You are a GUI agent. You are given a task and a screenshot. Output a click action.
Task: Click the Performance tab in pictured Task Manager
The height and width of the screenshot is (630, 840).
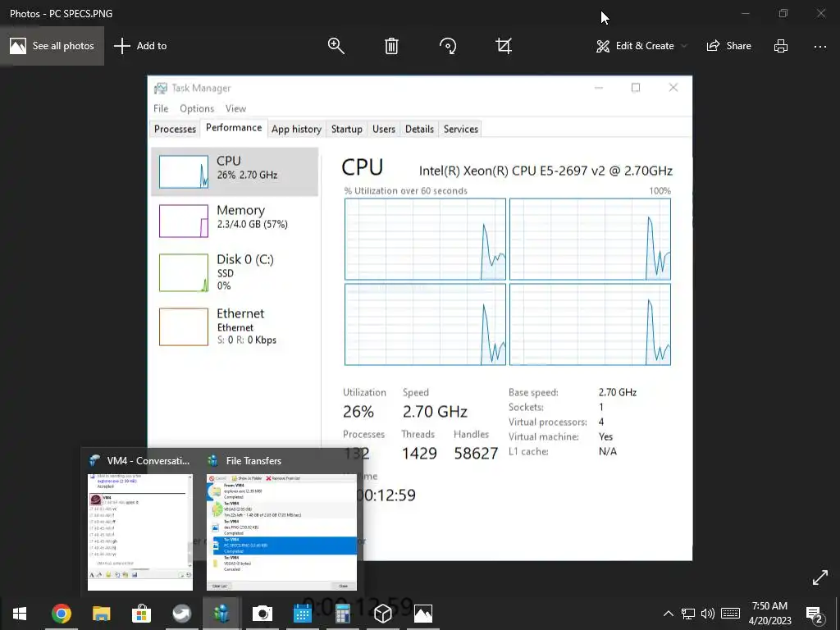pos(234,128)
